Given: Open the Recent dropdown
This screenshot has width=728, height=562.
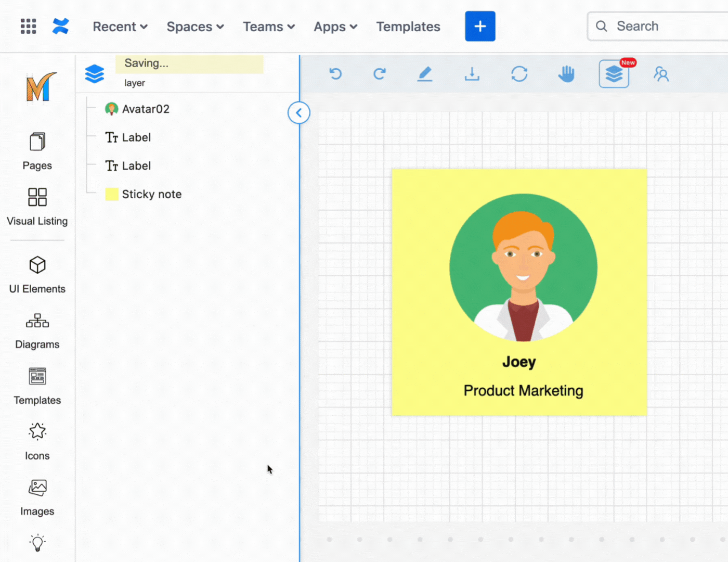Looking at the screenshot, I should click(120, 26).
